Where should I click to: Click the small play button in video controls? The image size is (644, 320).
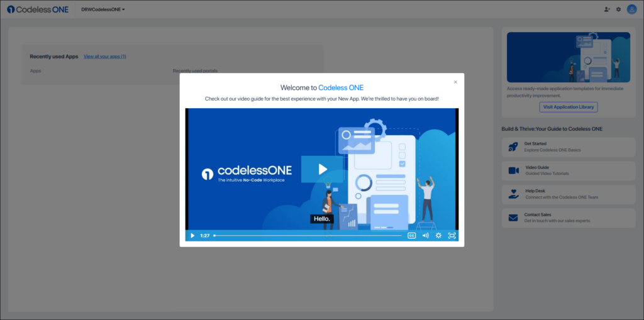pos(192,235)
